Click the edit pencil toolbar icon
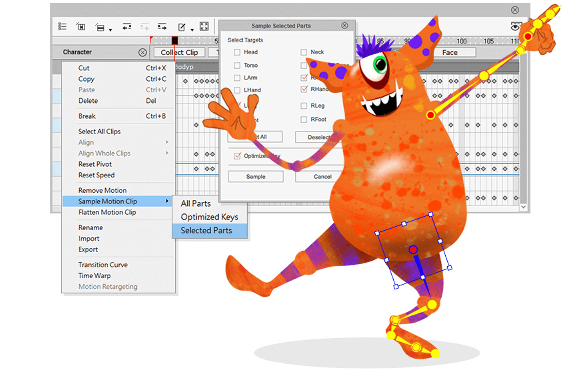The width and height of the screenshot is (588, 372). (x=182, y=27)
